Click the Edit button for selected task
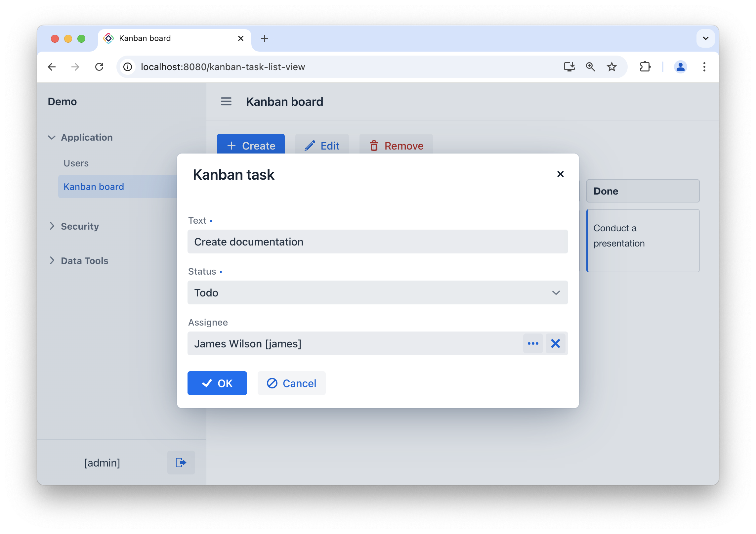The height and width of the screenshot is (534, 756). [322, 146]
